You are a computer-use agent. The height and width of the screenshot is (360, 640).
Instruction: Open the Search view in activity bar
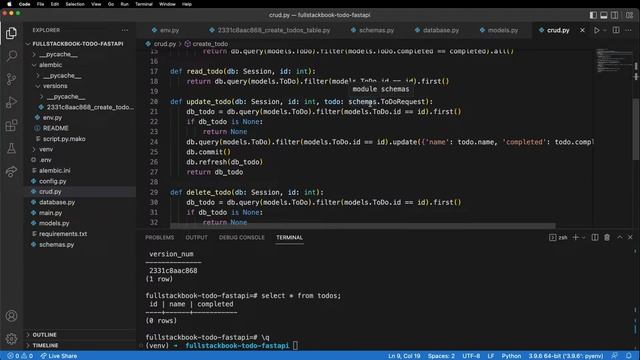point(11,56)
